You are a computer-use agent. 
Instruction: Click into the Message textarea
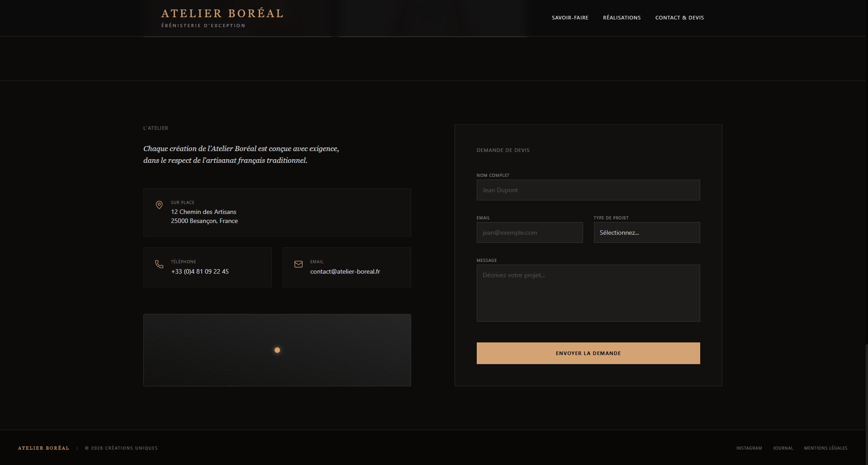pos(588,293)
